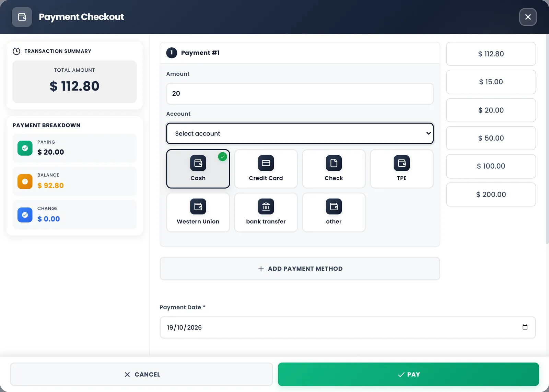Screen dimensions: 549x392
Task: Click the Amount input field
Action: (x=300, y=94)
